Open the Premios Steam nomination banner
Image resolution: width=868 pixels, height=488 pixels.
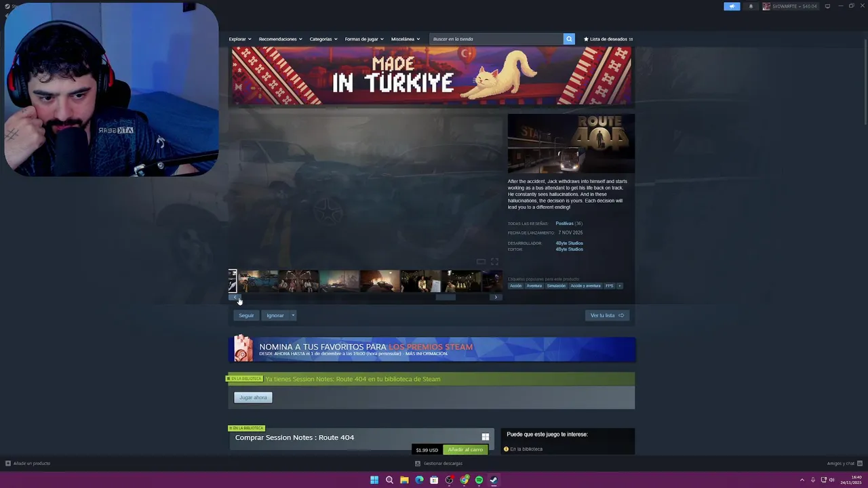pos(432,349)
